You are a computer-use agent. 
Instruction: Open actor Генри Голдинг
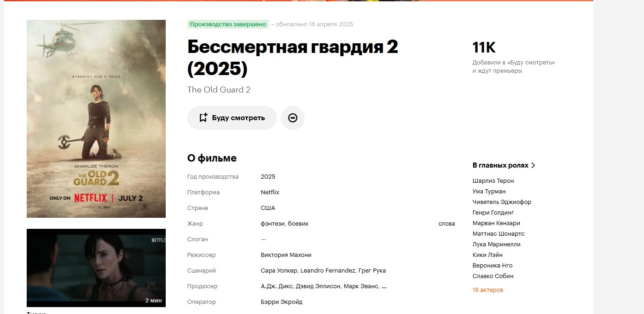coord(493,213)
